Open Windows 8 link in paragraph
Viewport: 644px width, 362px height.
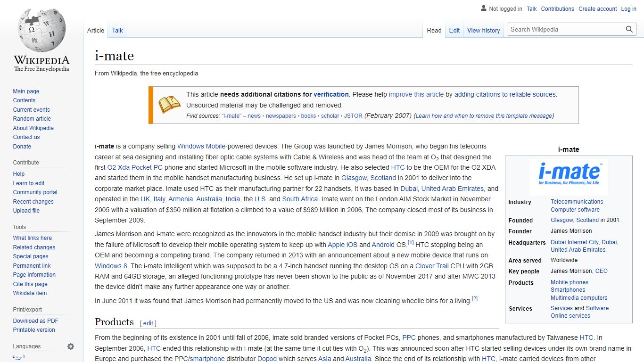point(111,266)
